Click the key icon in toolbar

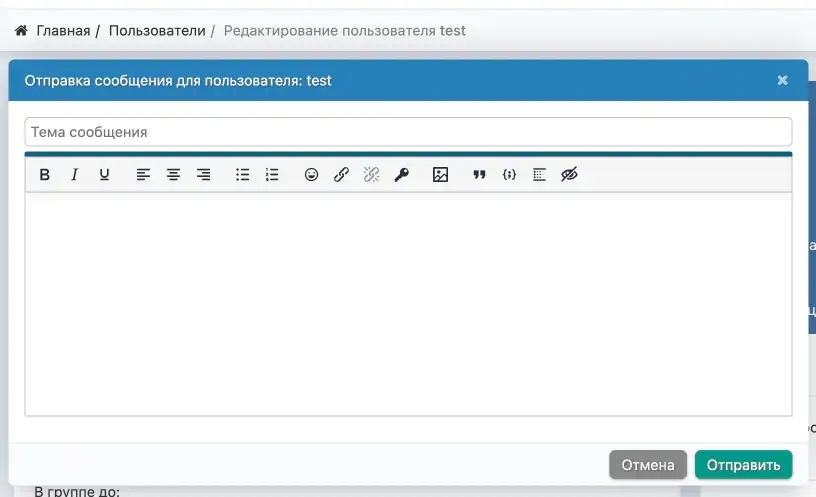pos(401,174)
